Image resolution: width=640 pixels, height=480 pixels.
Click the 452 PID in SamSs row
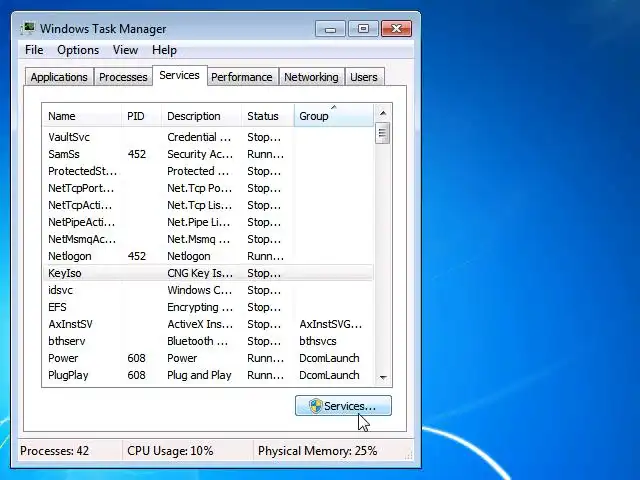pos(136,154)
